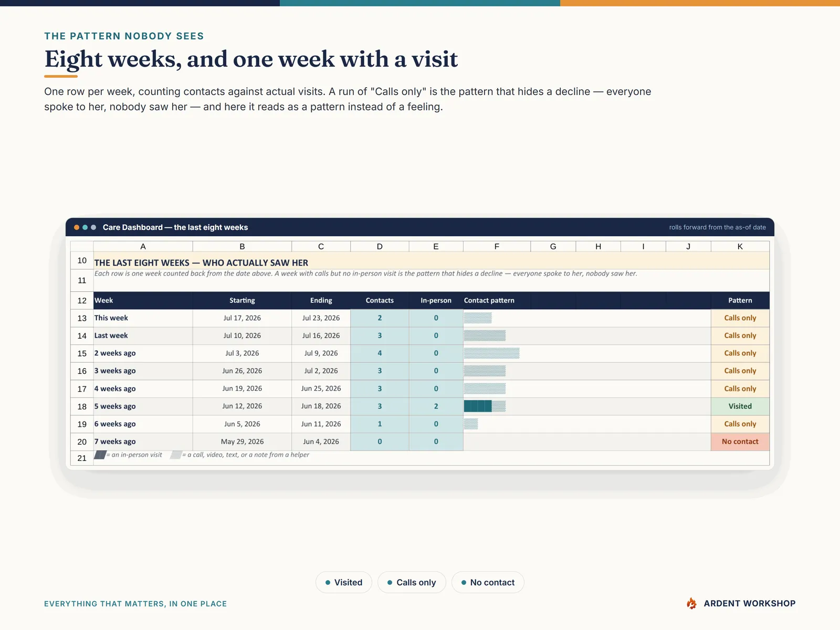Image resolution: width=840 pixels, height=630 pixels.
Task: Select row 18 header
Action: (82, 406)
